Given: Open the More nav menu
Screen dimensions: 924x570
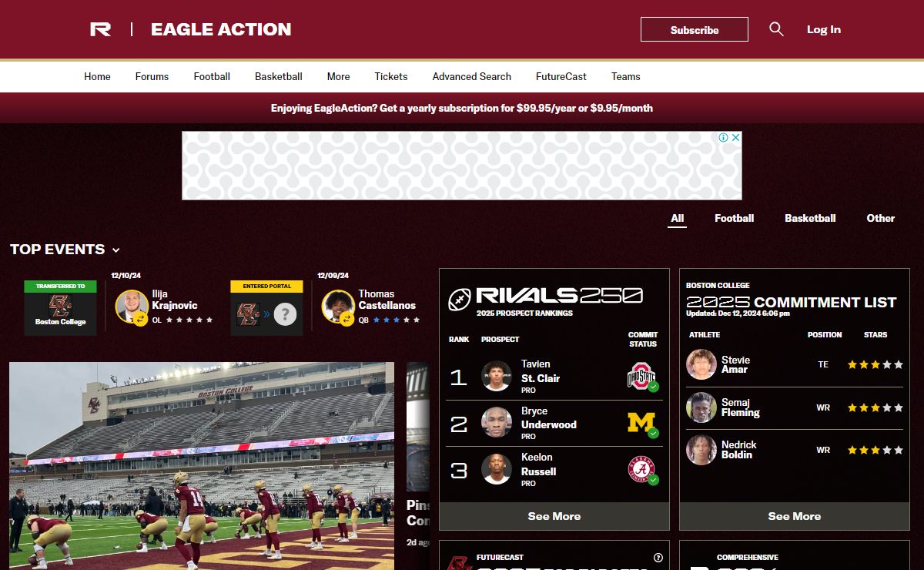Looking at the screenshot, I should click(338, 76).
